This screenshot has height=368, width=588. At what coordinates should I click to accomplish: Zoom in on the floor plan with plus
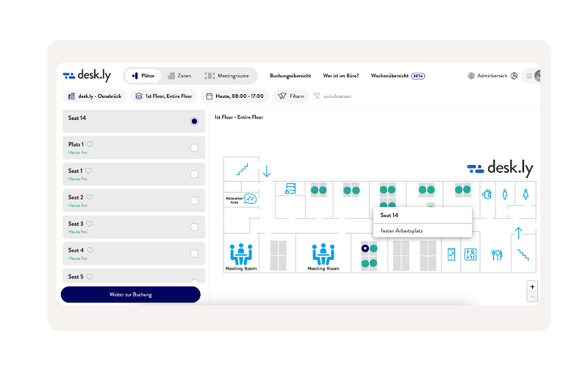(x=532, y=286)
